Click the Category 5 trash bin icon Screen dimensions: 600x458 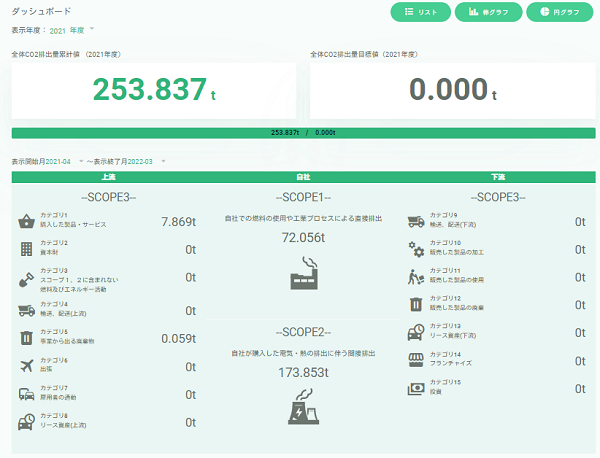(x=26, y=338)
